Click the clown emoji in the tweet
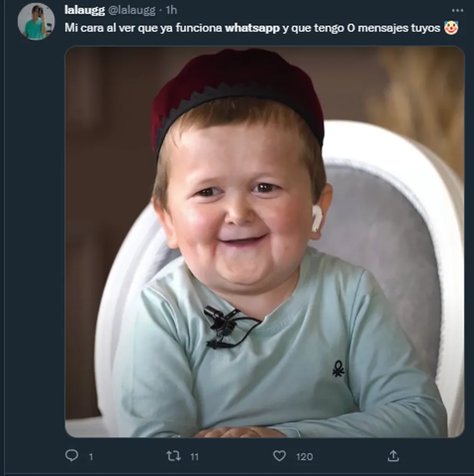The width and height of the screenshot is (474, 476). tap(451, 28)
